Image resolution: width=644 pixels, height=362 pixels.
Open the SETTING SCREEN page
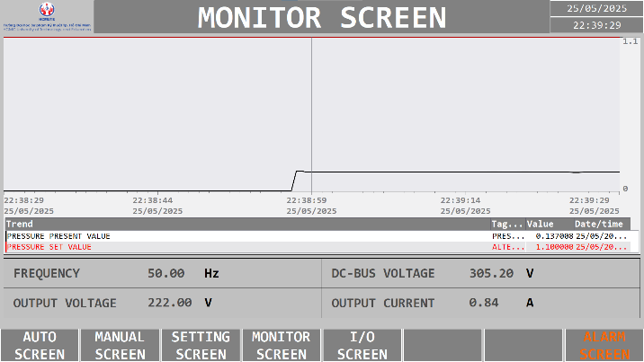pos(201,345)
